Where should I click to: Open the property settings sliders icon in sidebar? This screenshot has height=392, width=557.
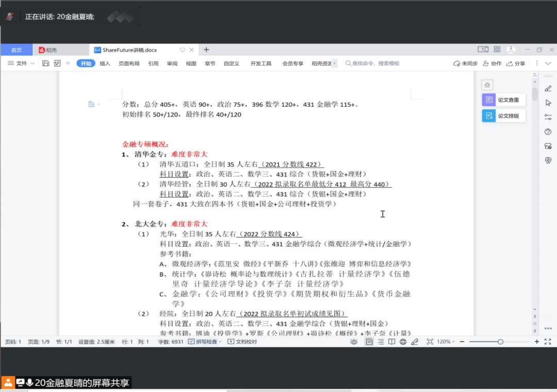pos(548,117)
